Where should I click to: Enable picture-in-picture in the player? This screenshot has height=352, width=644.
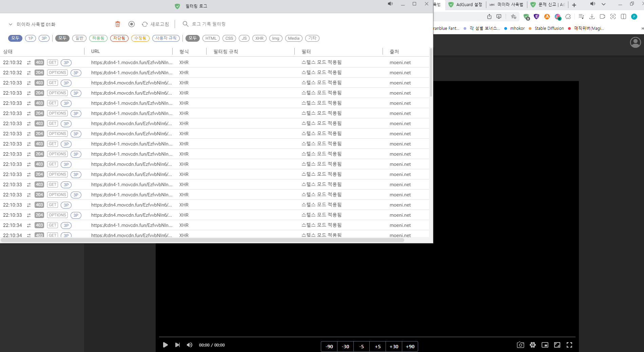[545, 345]
